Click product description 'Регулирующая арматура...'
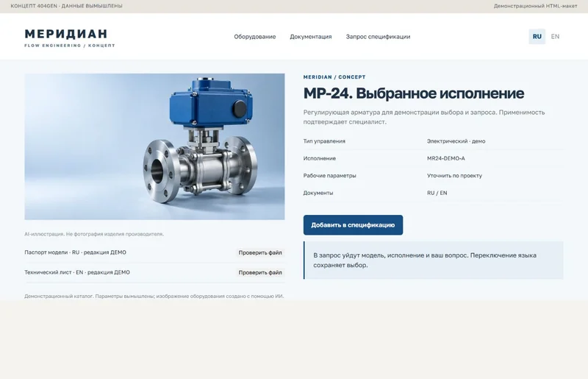The image size is (588, 379). coord(424,117)
